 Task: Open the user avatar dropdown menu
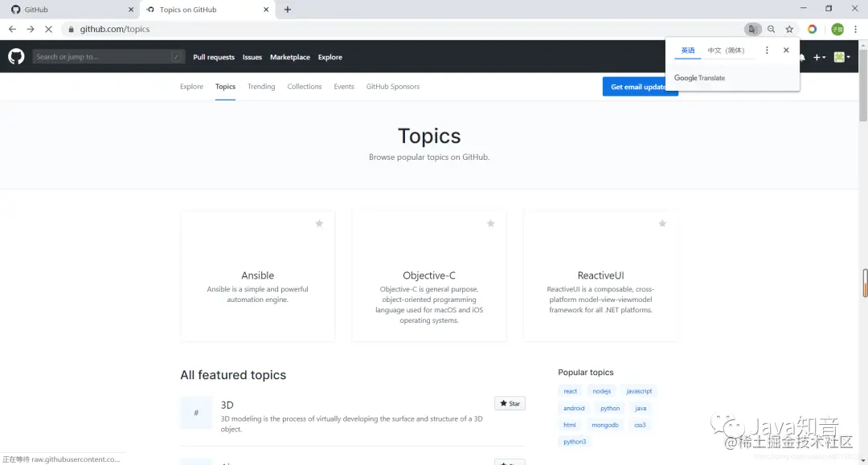click(842, 57)
